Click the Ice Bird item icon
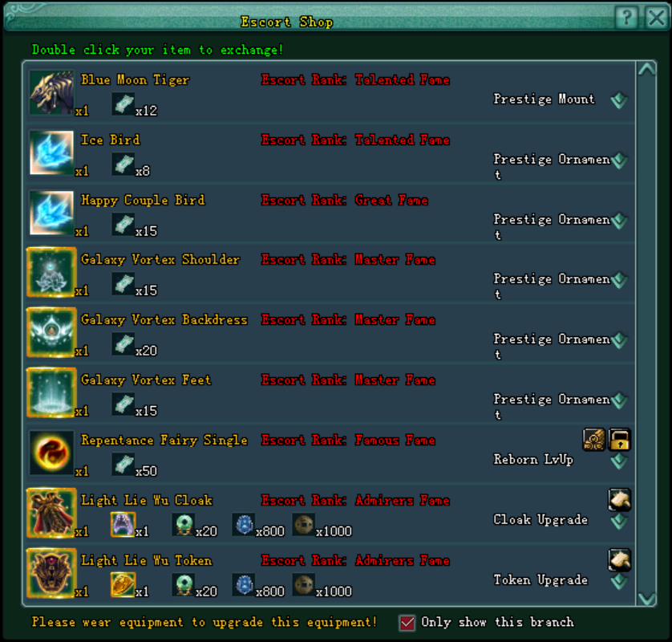Image resolution: width=672 pixels, height=642 pixels. (x=51, y=152)
